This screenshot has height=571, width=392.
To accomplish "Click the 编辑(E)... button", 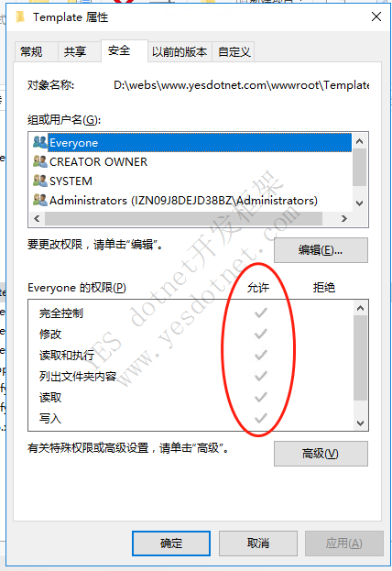I will point(321,250).
